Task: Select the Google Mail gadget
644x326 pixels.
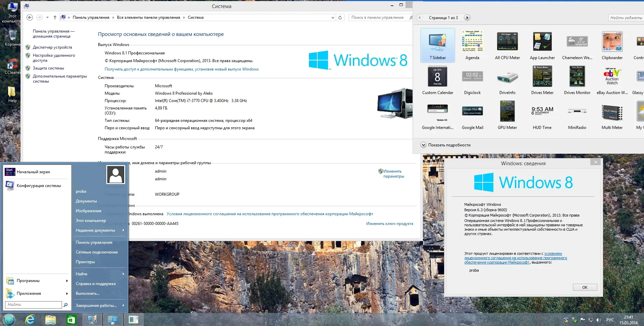Action: (472, 115)
